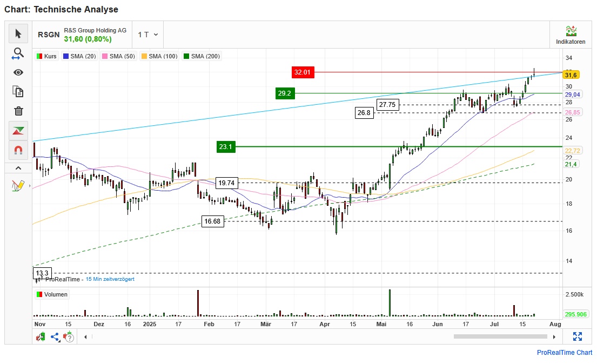This screenshot has height=364, width=597.
Task: Click the 26.8 price level label
Action: click(364, 113)
